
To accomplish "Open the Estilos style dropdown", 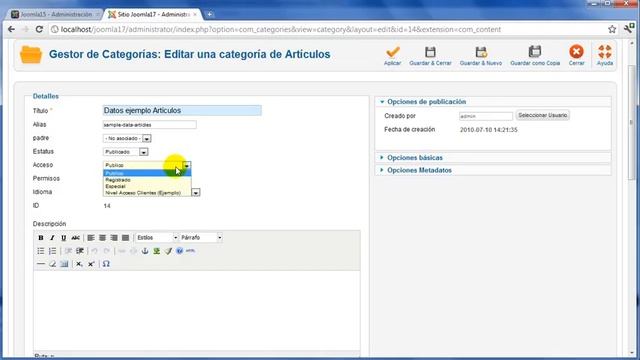I will tap(157, 238).
